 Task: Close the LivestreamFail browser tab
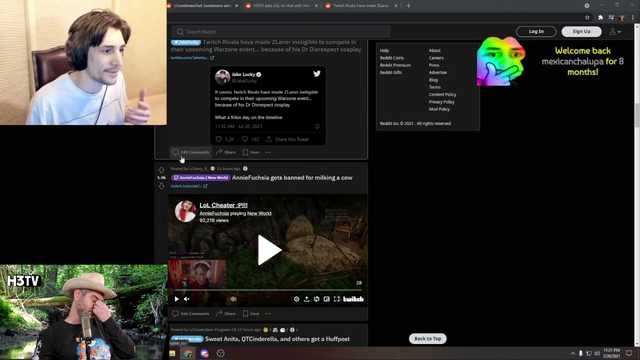[x=237, y=6]
